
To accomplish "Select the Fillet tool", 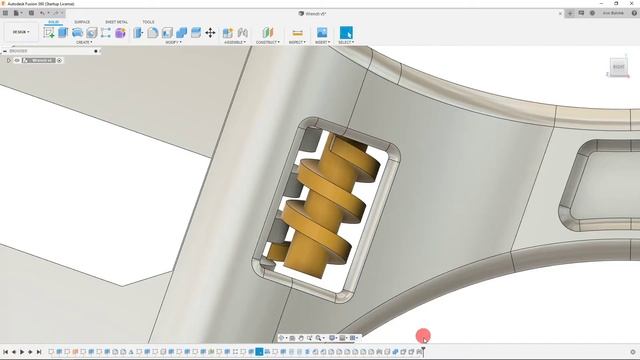I will [153, 33].
